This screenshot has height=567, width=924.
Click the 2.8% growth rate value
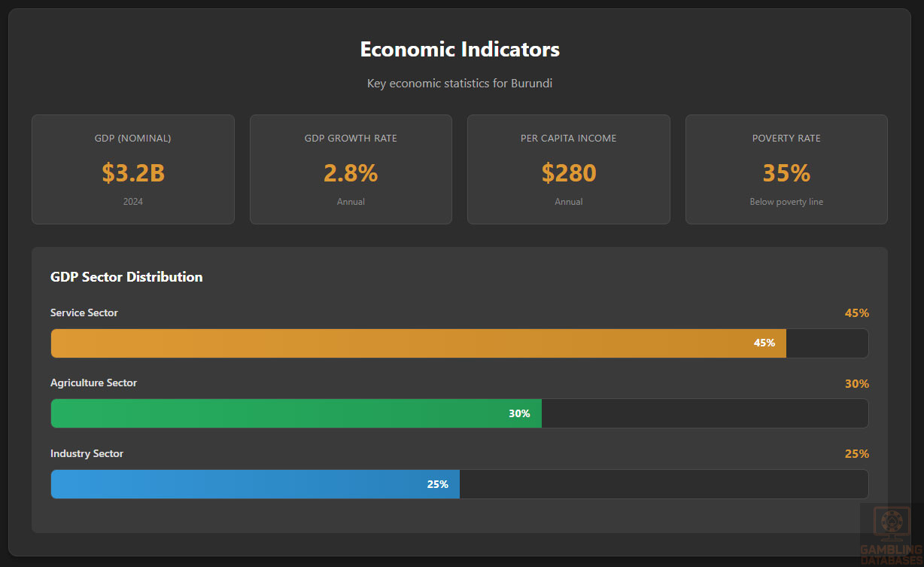351,173
